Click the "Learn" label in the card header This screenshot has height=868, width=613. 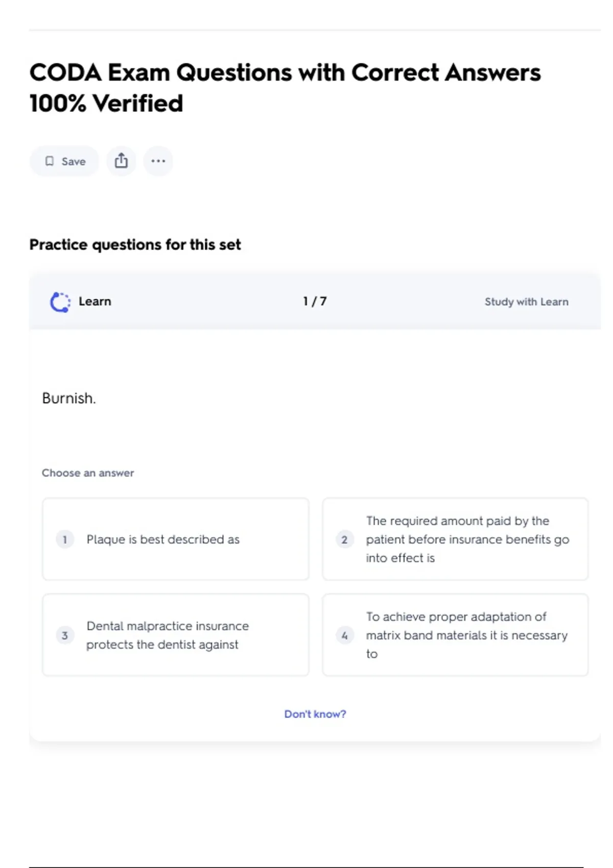point(95,301)
